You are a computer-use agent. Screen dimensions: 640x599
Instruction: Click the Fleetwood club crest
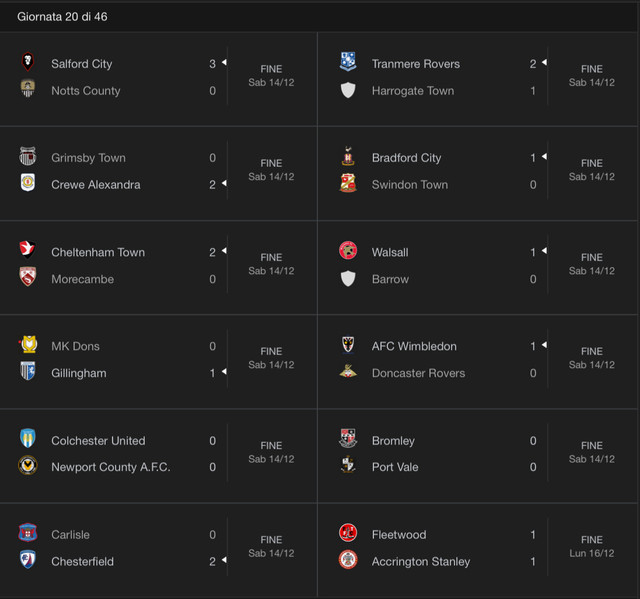348,532
